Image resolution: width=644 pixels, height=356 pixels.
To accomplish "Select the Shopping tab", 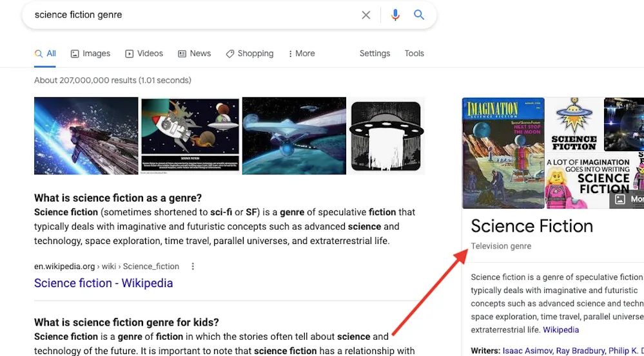I will pyautogui.click(x=249, y=53).
